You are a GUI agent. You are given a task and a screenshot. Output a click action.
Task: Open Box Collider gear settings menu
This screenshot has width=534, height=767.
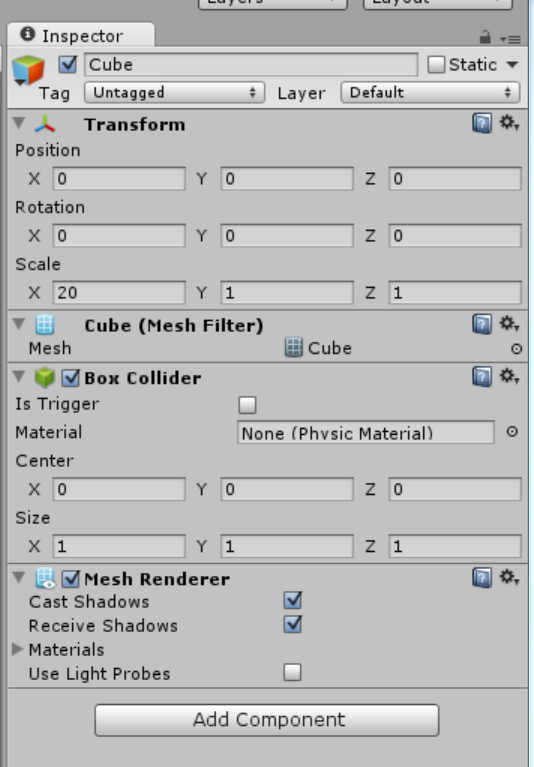tap(509, 376)
